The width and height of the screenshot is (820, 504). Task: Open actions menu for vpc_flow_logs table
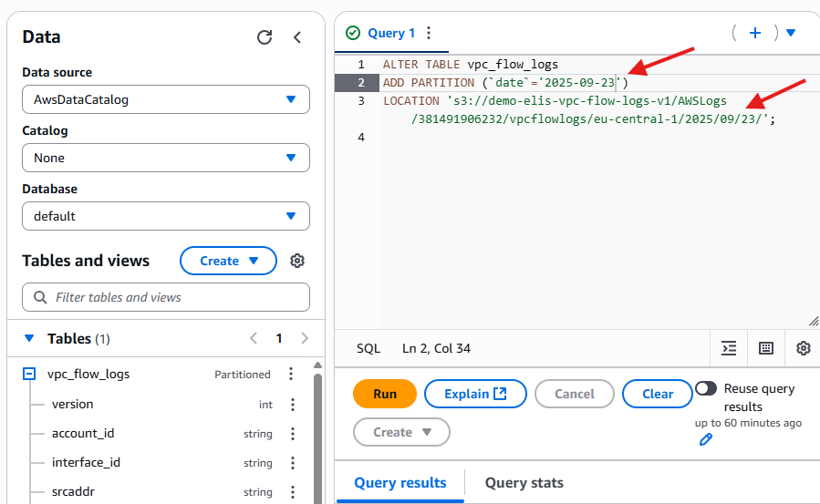(x=291, y=374)
